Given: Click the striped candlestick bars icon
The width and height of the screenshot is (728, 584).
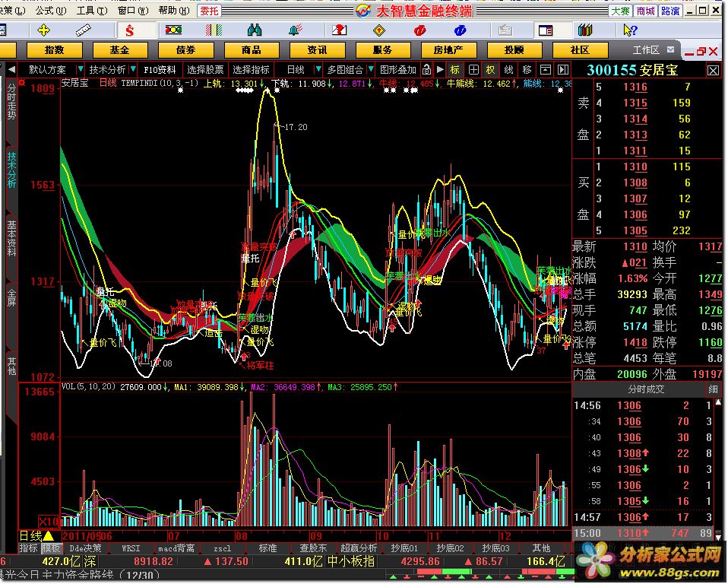Looking at the screenshot, I should click(214, 30).
